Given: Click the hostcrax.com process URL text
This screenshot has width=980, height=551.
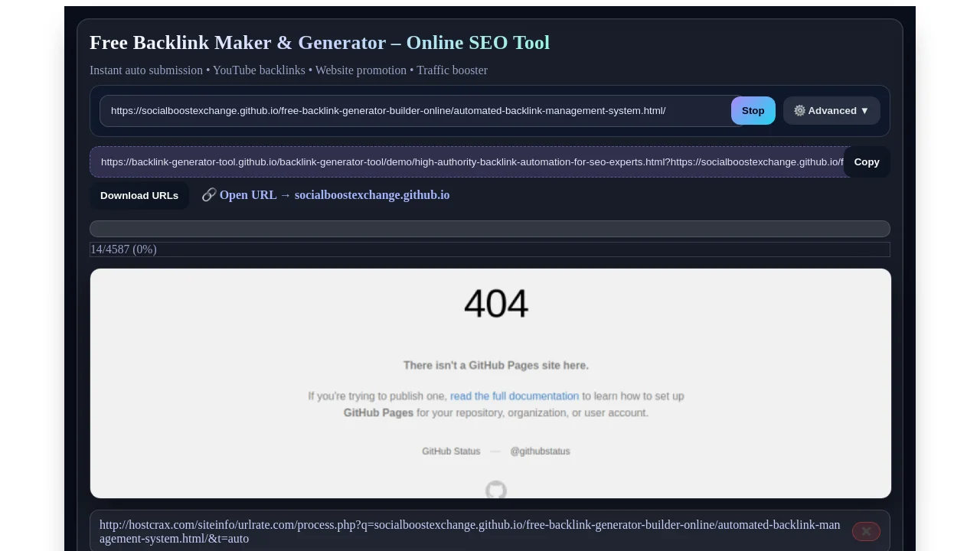Looking at the screenshot, I should point(470,532).
